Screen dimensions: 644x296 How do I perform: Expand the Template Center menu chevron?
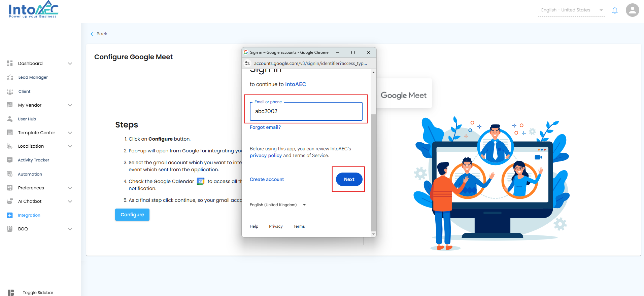(x=70, y=133)
